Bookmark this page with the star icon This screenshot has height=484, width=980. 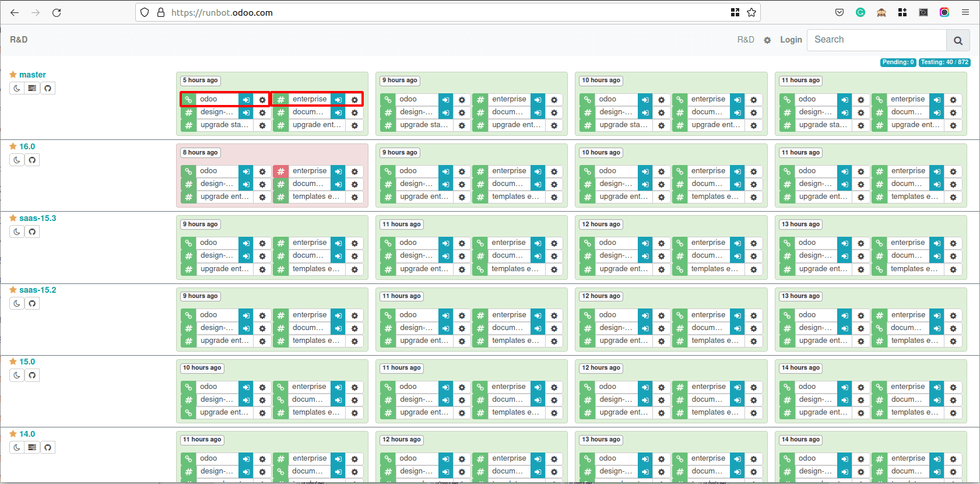[751, 12]
